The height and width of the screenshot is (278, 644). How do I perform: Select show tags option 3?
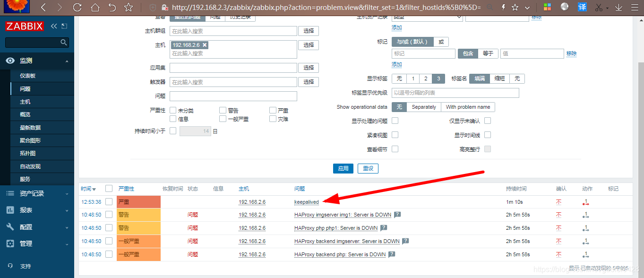438,78
